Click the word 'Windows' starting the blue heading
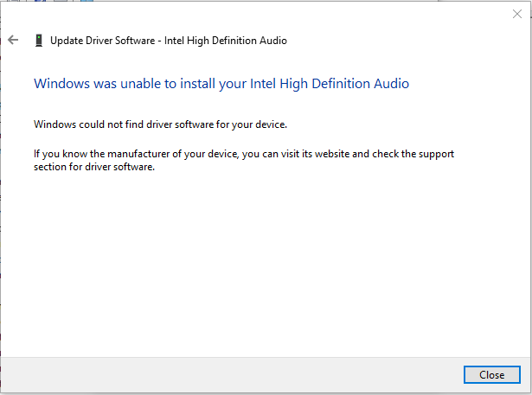532x395 pixels. click(61, 84)
